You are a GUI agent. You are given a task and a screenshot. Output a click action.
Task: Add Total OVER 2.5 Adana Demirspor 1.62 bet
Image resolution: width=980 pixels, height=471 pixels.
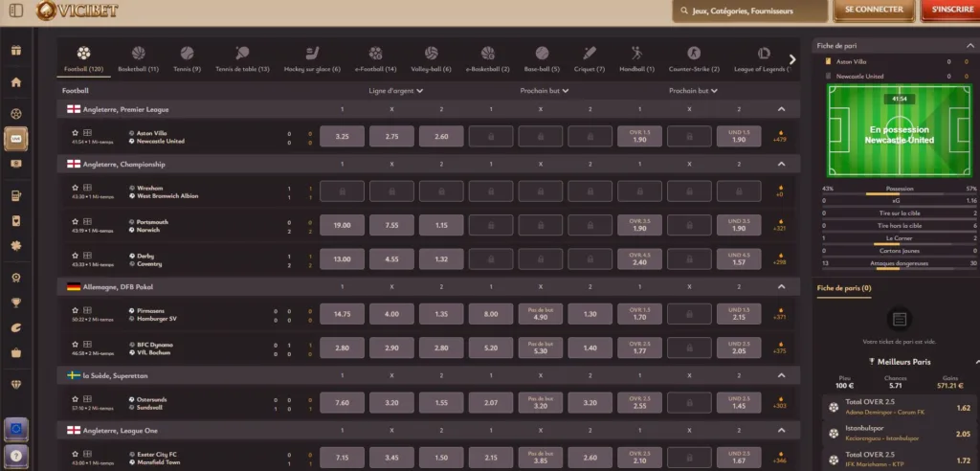coord(900,408)
